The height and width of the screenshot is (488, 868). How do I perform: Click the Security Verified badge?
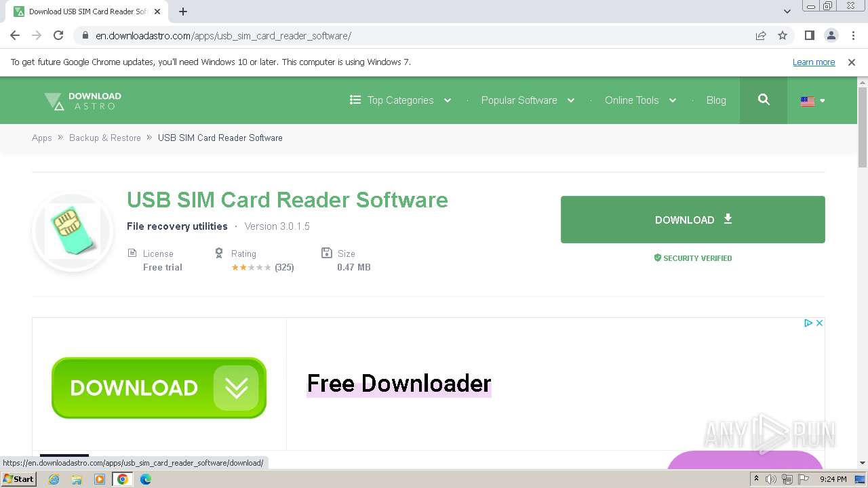(692, 258)
